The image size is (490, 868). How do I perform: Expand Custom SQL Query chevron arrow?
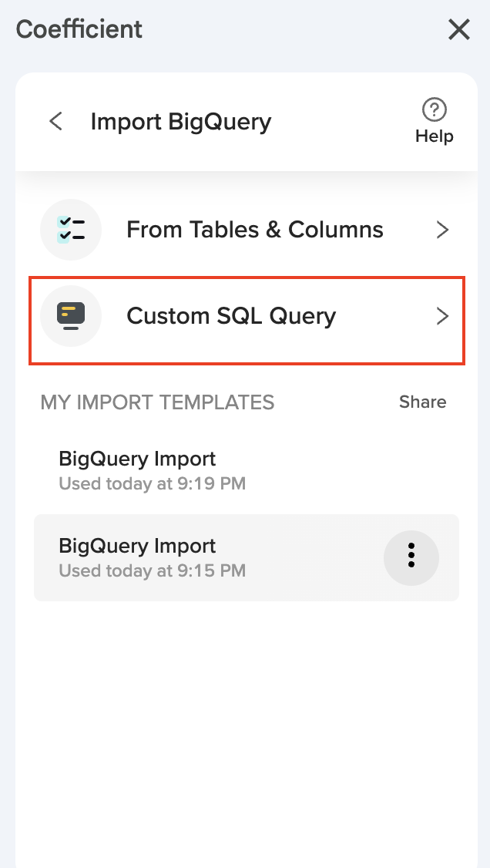pyautogui.click(x=442, y=316)
